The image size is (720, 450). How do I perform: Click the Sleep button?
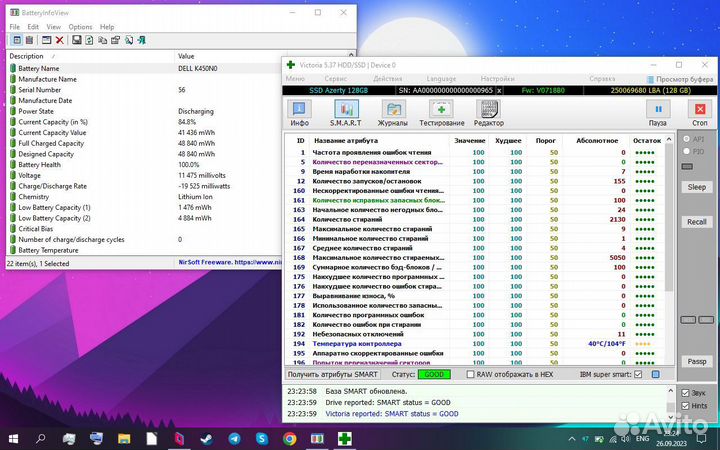click(697, 187)
